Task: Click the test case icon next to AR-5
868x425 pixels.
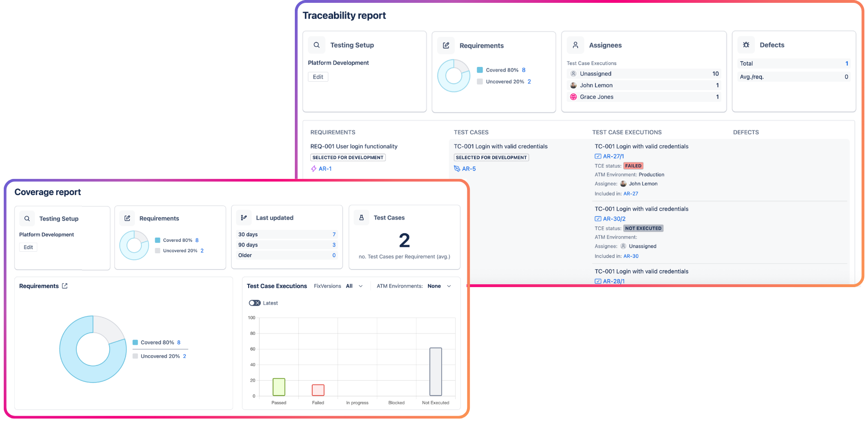Action: 456,169
